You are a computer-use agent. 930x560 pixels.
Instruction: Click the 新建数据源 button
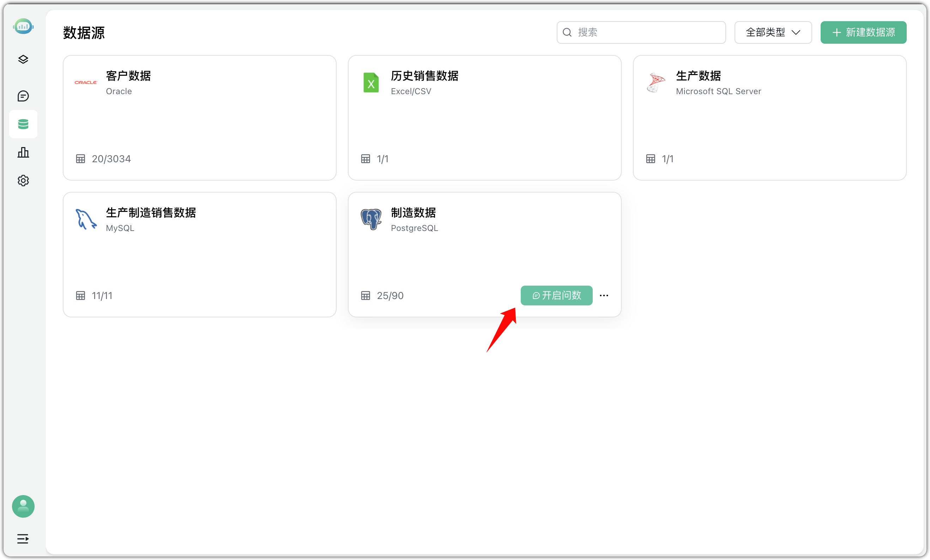click(863, 32)
